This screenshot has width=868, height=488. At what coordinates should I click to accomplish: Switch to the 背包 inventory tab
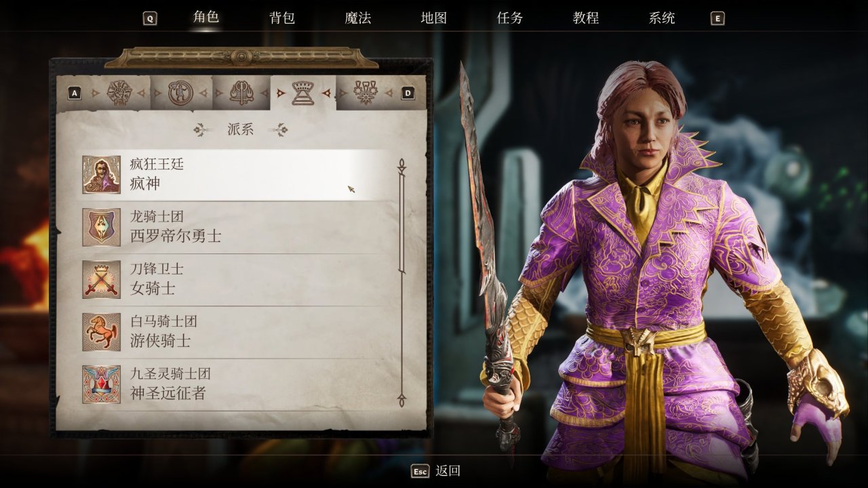click(x=282, y=18)
